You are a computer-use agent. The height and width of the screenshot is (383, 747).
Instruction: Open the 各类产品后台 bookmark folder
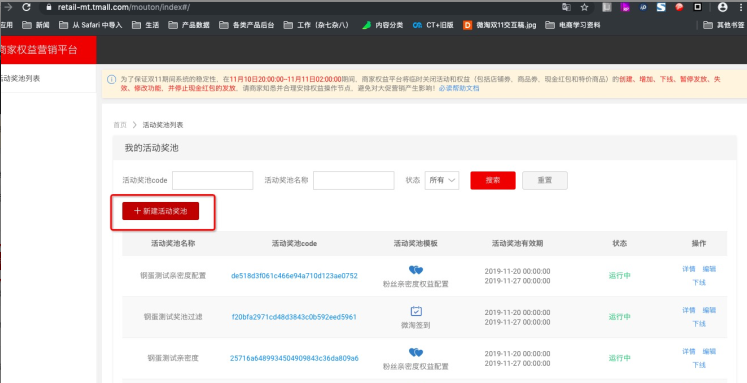pyautogui.click(x=247, y=25)
